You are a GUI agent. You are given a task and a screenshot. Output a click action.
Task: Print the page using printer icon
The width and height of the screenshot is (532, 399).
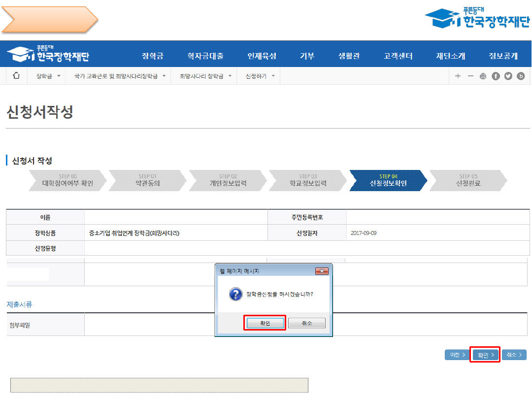483,76
